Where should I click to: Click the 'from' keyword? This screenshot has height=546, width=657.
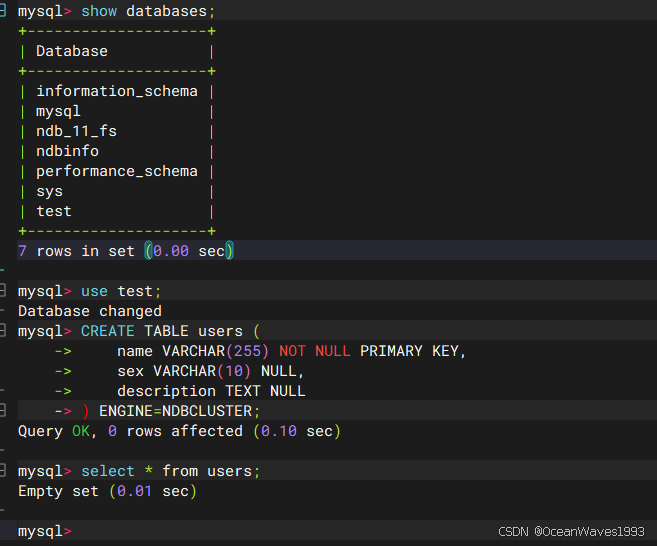coord(180,471)
